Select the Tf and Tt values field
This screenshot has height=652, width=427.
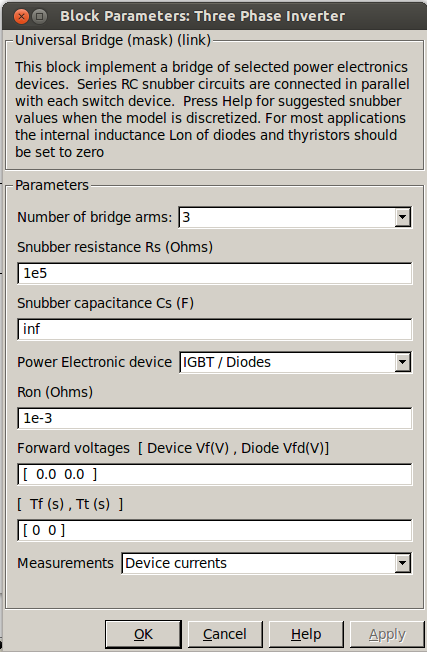click(215, 530)
